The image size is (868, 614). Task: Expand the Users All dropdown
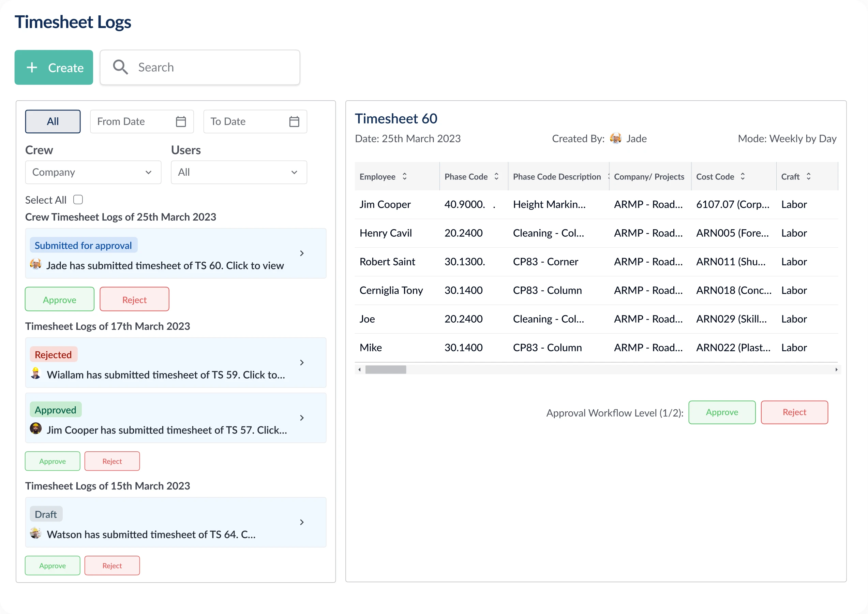click(239, 172)
